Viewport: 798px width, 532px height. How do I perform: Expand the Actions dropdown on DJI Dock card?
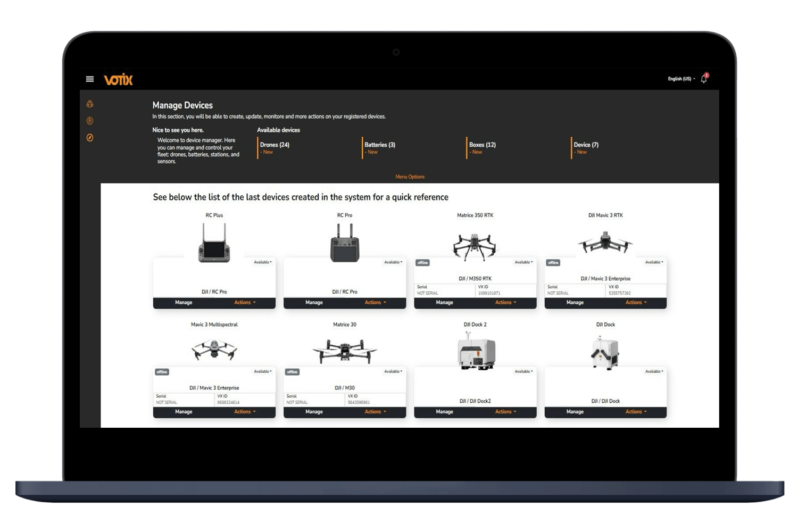point(634,411)
